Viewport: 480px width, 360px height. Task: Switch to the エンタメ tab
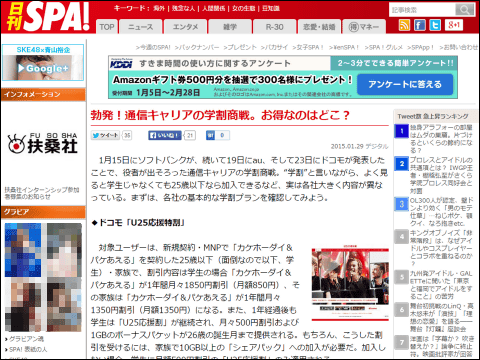(x=185, y=27)
